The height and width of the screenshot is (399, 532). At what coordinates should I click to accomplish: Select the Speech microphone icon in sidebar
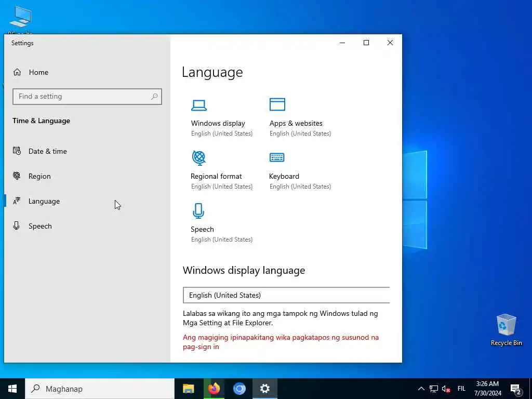(x=16, y=225)
